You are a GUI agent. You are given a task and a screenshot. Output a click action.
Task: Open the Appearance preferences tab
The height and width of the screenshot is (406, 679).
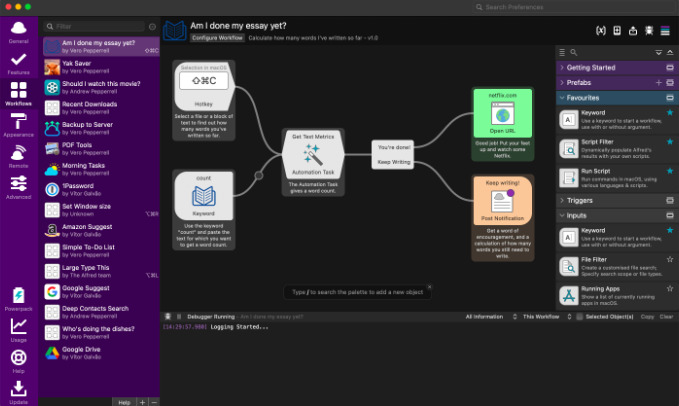pos(19,125)
